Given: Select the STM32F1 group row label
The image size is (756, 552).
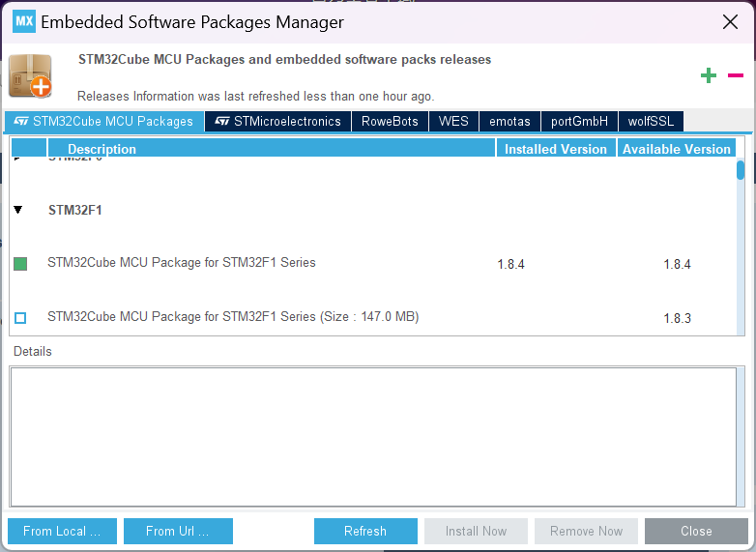Looking at the screenshot, I should [x=75, y=210].
